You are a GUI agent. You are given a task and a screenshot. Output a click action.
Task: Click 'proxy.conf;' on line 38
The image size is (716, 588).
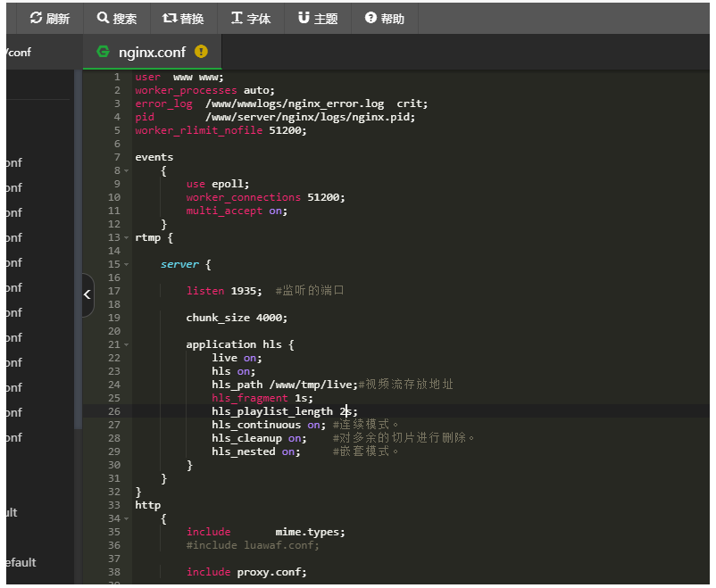coord(271,572)
